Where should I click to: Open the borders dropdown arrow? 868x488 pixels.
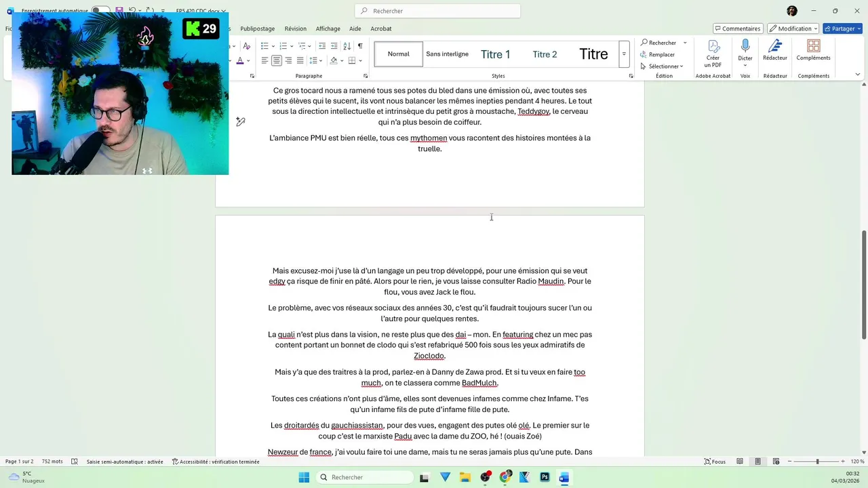pyautogui.click(x=360, y=60)
